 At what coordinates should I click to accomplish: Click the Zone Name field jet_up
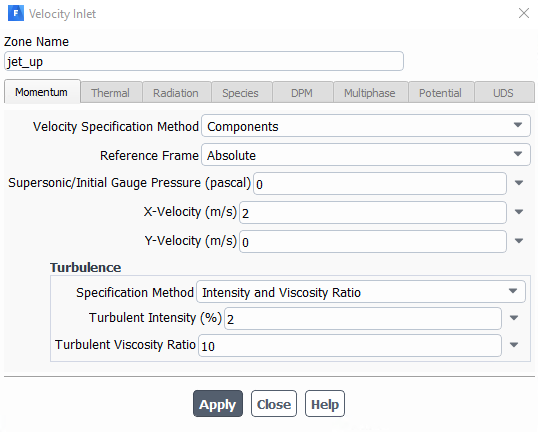[x=204, y=61]
